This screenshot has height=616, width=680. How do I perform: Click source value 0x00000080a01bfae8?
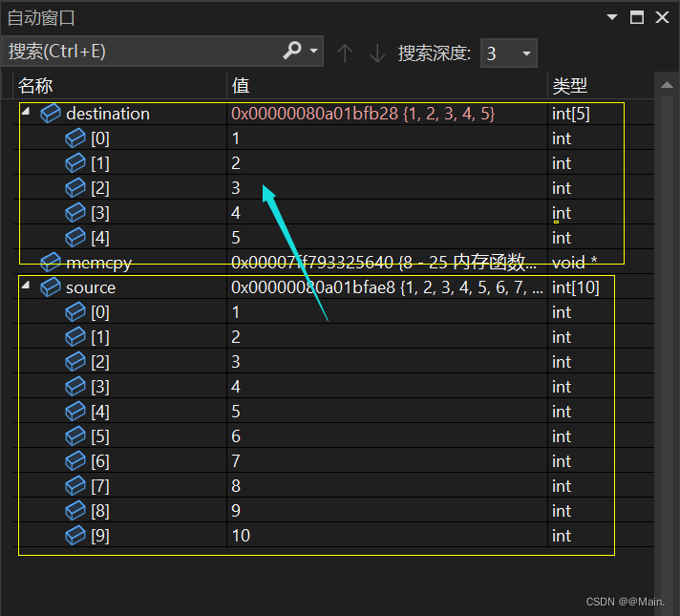[313, 287]
